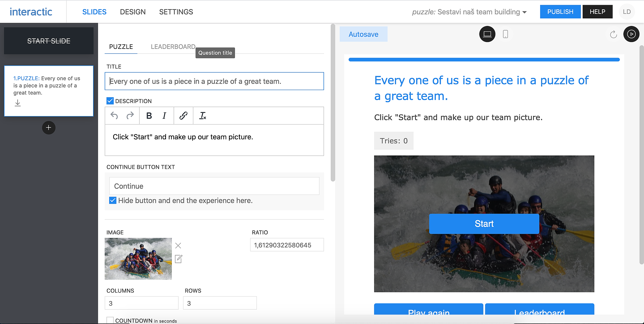Edit the puzzle image with pencil icon
This screenshot has width=644, height=324.
[178, 259]
